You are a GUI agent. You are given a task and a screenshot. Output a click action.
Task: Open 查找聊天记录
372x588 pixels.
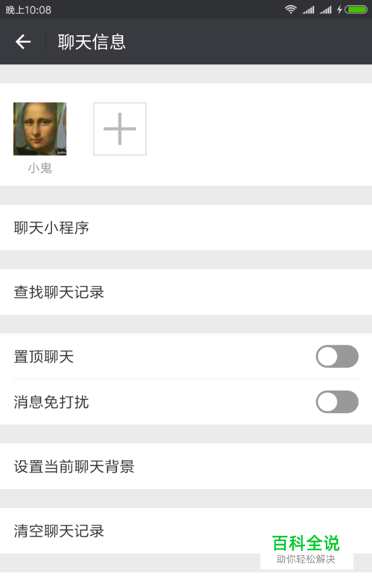click(x=186, y=292)
